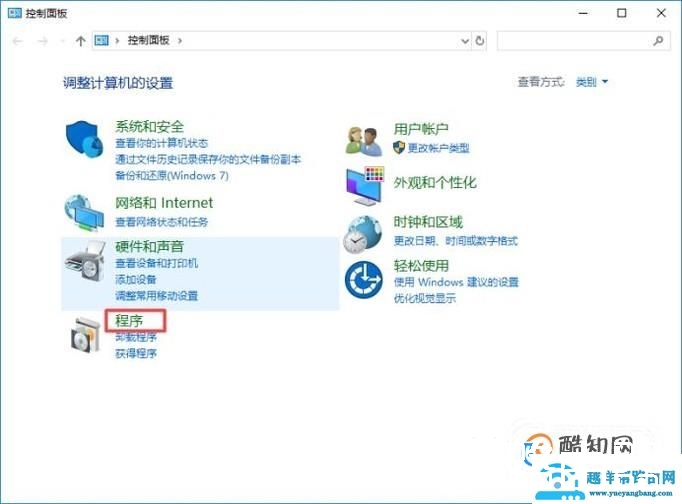Click the search magnifier icon

click(659, 41)
